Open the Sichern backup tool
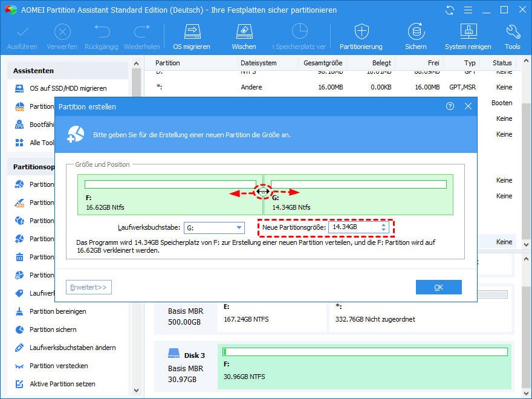Screen dimensions: 532x399 [x=416, y=37]
